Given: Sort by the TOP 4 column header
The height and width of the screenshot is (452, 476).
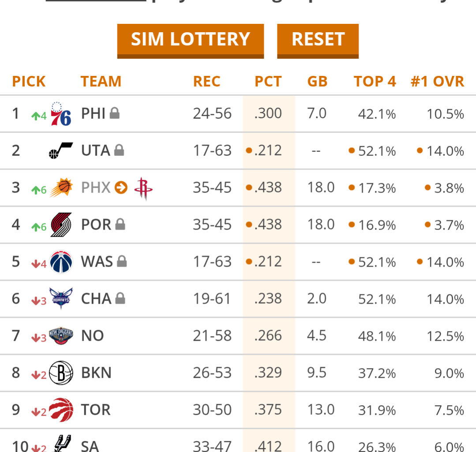Looking at the screenshot, I should pos(375,81).
